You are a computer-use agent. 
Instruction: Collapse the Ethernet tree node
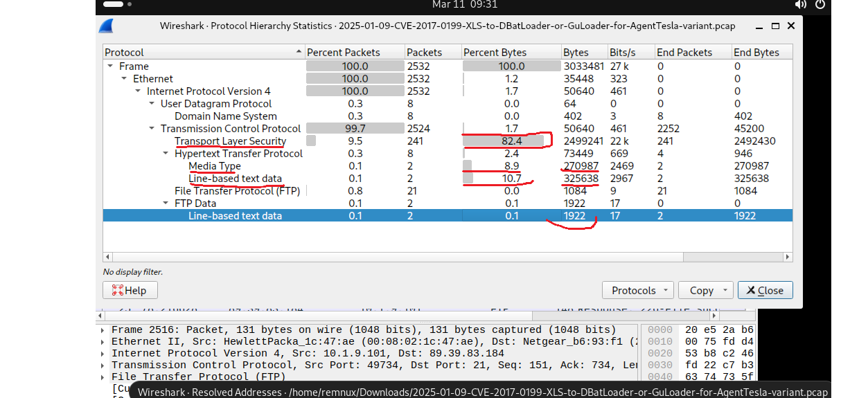click(x=124, y=79)
